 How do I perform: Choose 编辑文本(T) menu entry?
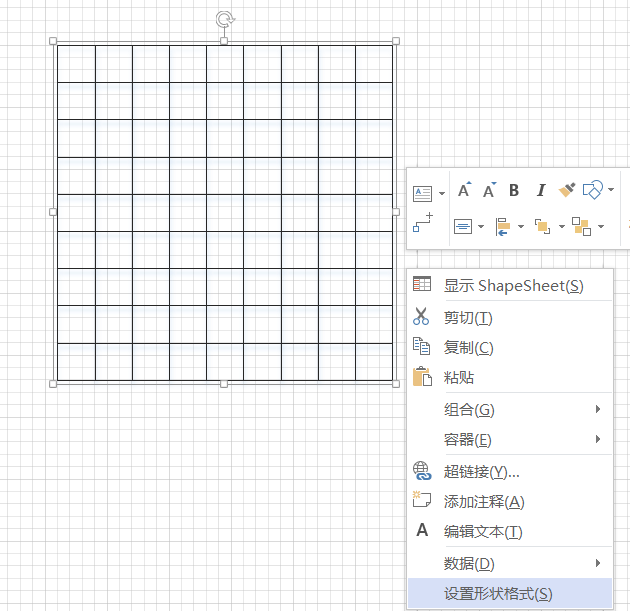coord(510,531)
